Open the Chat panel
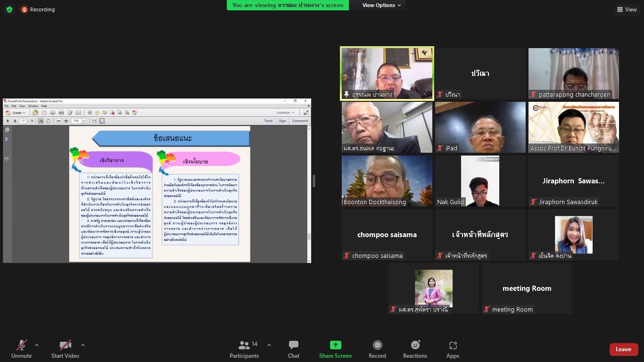The height and width of the screenshot is (362, 644). (293, 349)
